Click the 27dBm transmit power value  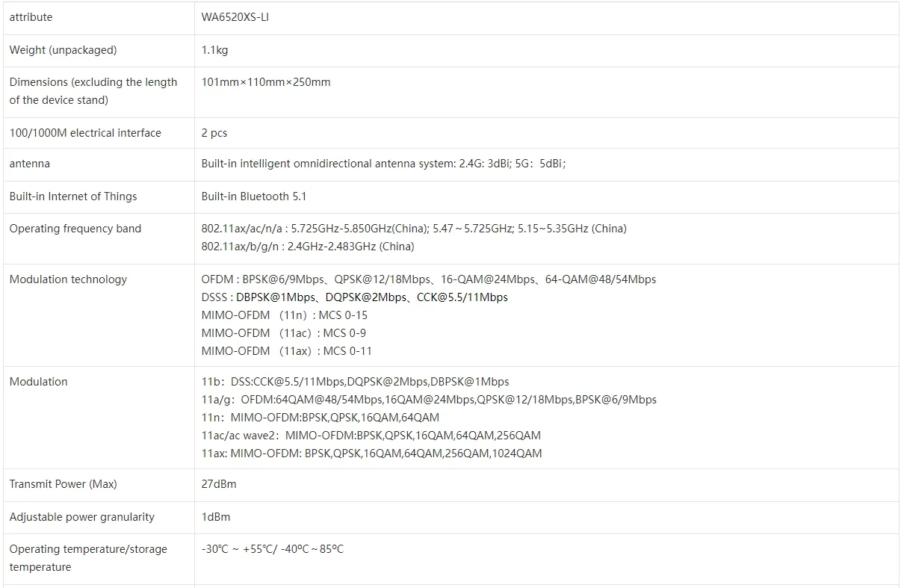point(218,484)
